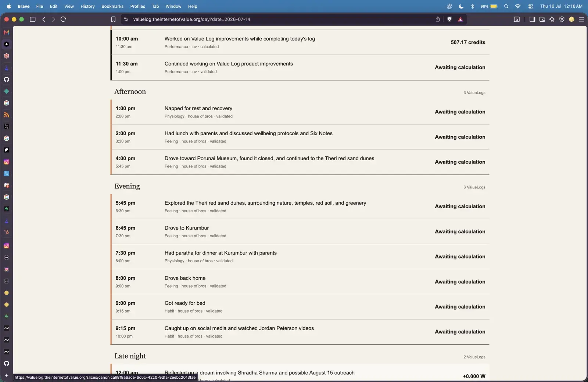
Task: Open 'Drove to Kurumbur' entry
Action: click(300, 231)
